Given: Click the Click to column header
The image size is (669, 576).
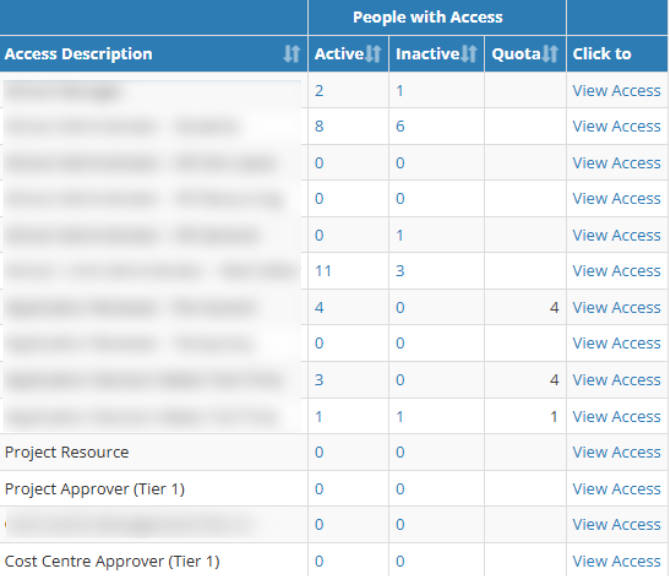Looking at the screenshot, I should point(602,54).
